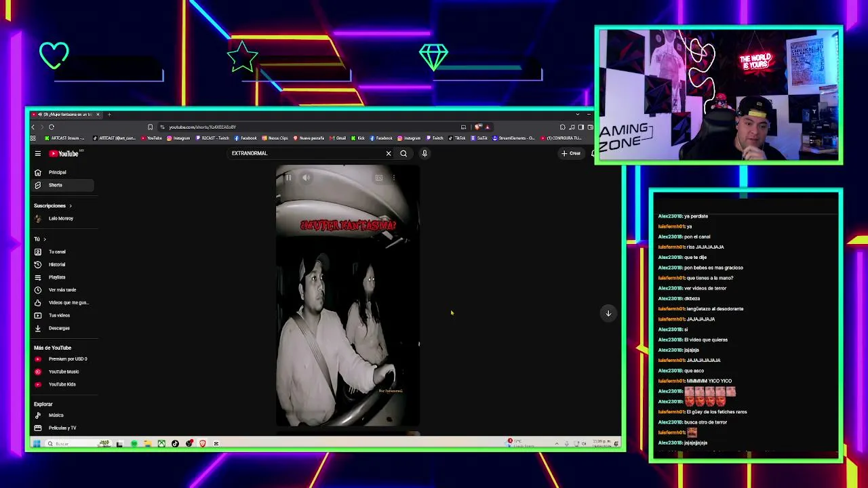
Task: Open a new browser tab with plus
Action: (x=109, y=115)
